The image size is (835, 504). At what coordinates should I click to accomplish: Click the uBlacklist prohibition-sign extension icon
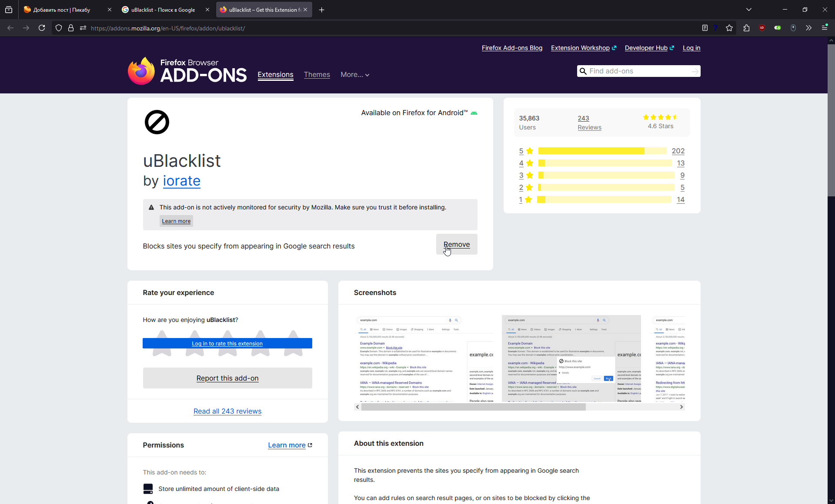coord(157,122)
